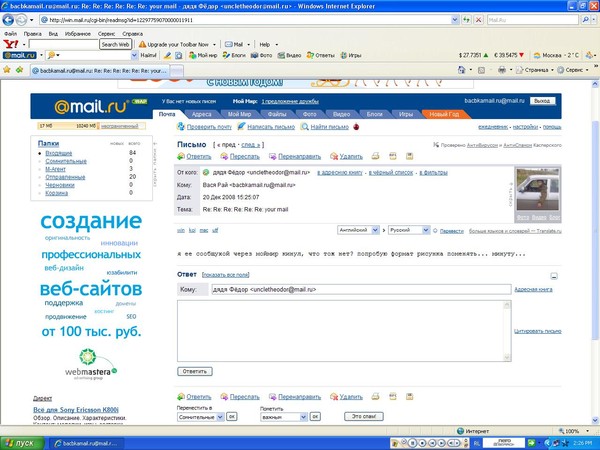Open Мой мир from Mail.ru toolbar
The height and width of the screenshot is (450, 600).
coord(203,55)
